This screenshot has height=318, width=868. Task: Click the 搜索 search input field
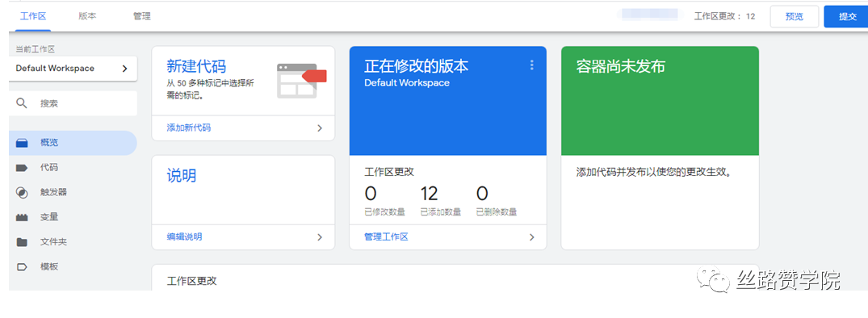(73, 103)
